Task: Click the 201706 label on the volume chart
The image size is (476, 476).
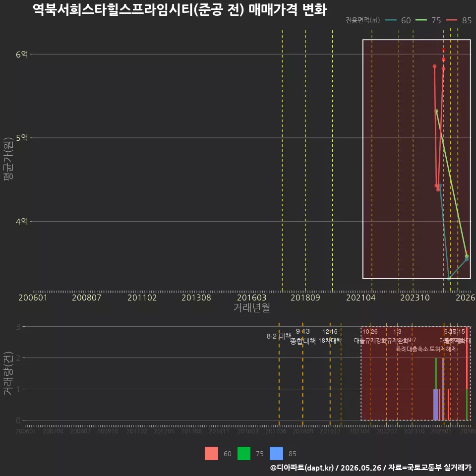Action: click(x=276, y=431)
